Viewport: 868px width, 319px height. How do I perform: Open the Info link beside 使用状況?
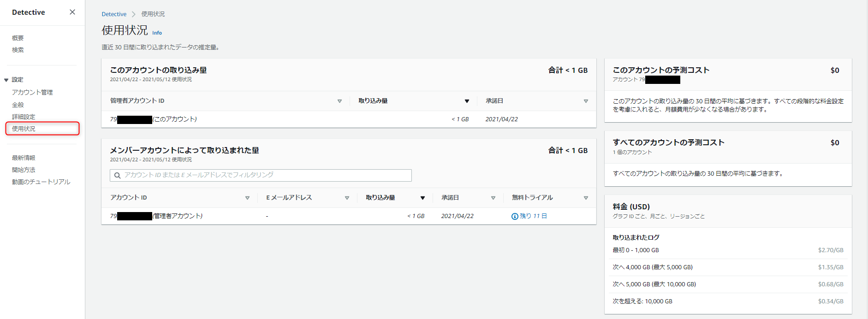(x=157, y=33)
